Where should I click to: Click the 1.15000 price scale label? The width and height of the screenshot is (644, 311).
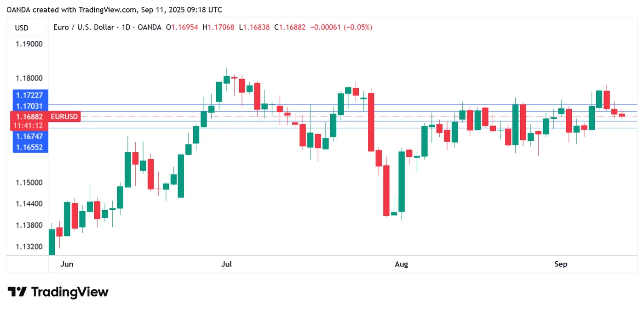29,183
